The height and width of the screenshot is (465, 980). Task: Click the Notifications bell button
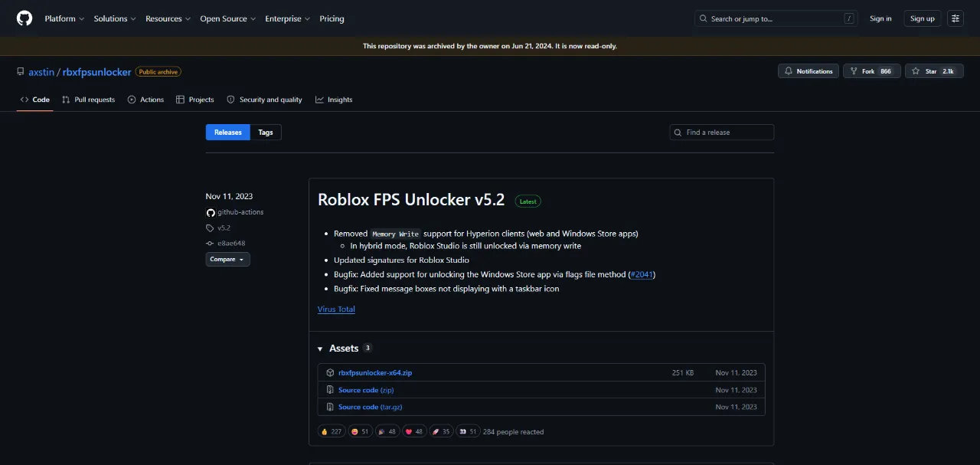(x=808, y=71)
